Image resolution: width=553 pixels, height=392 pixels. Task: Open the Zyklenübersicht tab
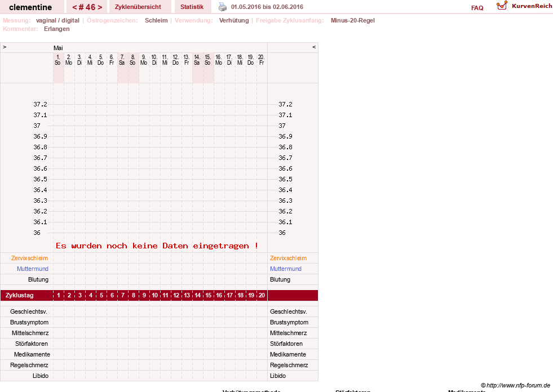click(138, 7)
